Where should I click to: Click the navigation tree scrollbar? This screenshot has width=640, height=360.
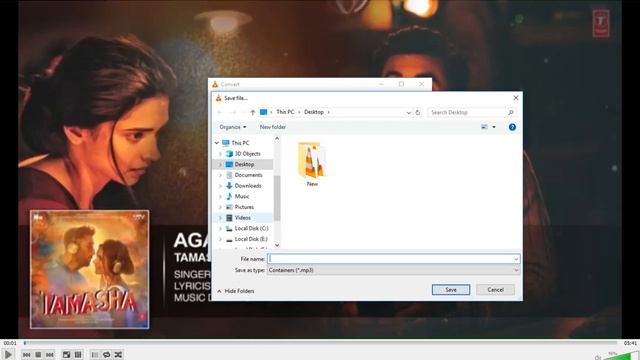click(277, 198)
